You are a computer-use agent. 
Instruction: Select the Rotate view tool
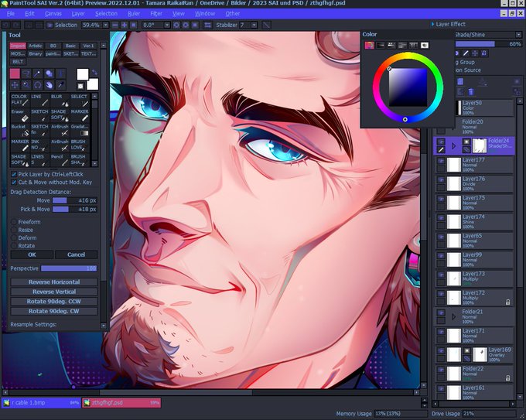click(x=38, y=85)
